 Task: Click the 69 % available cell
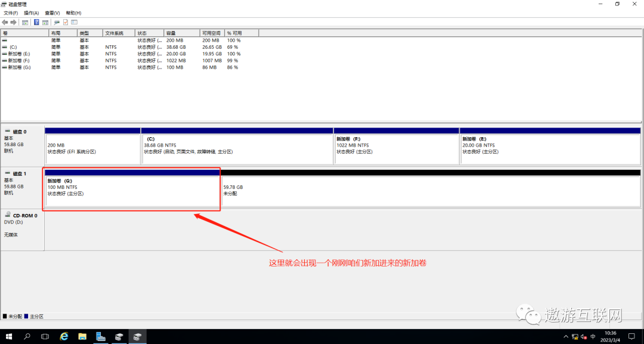coord(233,47)
